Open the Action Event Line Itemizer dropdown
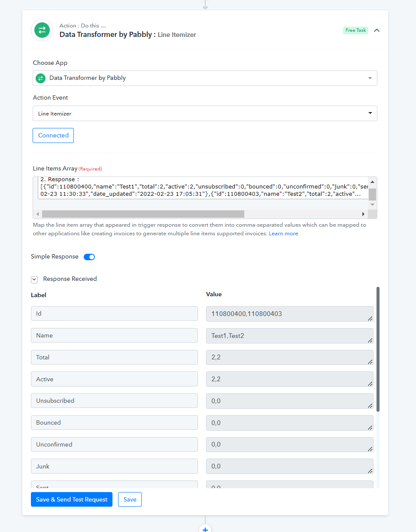The height and width of the screenshot is (532, 416). pyautogui.click(x=205, y=113)
